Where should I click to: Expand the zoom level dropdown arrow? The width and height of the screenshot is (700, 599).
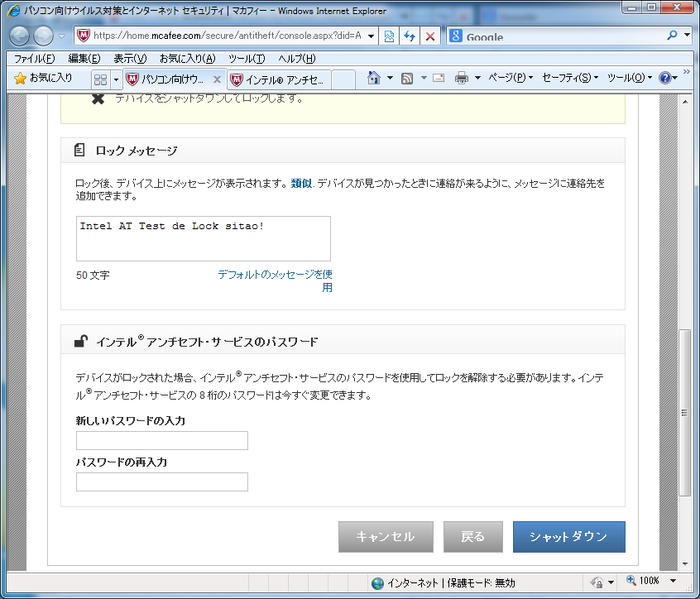tap(673, 581)
